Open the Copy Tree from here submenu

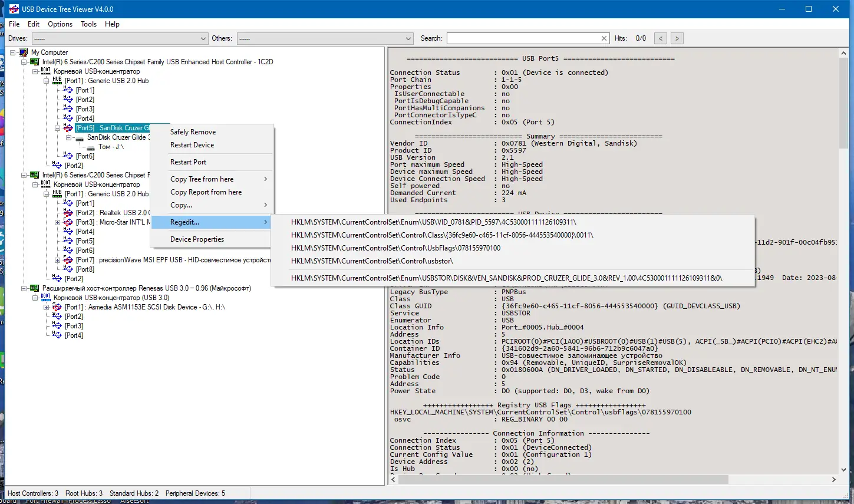[x=212, y=179]
